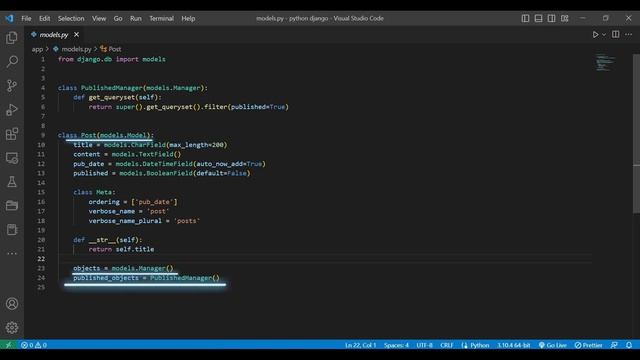Viewport: 640px width, 360px height.
Task: Go to line via Ln 22, Col 1
Action: [360, 345]
